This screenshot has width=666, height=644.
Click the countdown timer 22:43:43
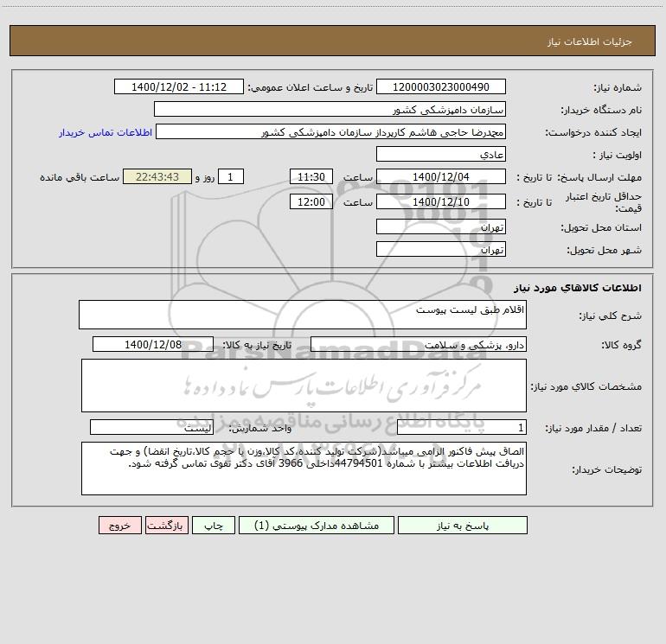(x=157, y=176)
